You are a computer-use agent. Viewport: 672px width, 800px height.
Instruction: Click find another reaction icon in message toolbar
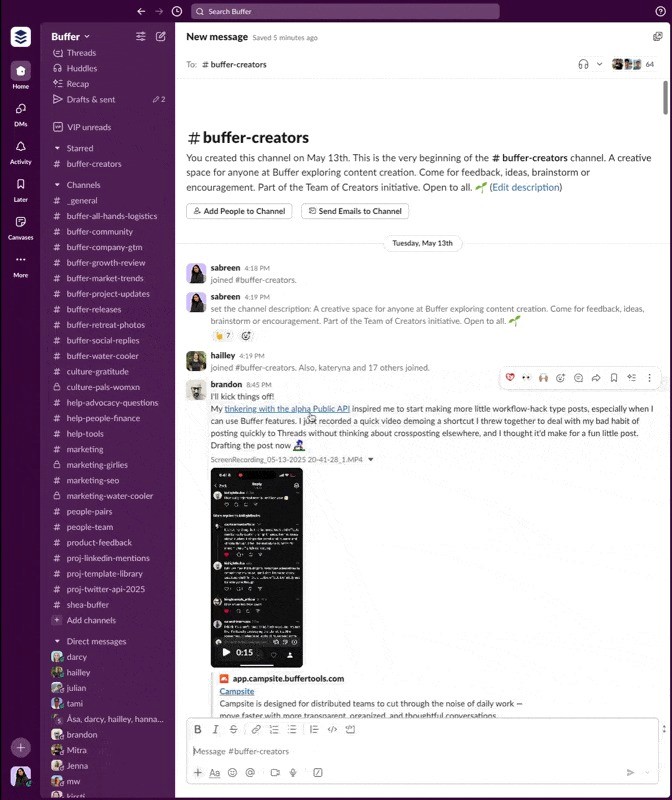pyautogui.click(x=560, y=378)
